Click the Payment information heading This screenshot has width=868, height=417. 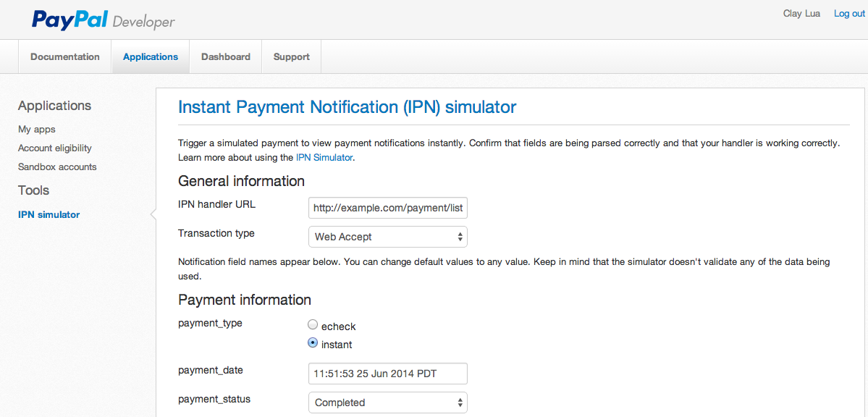pyautogui.click(x=245, y=300)
